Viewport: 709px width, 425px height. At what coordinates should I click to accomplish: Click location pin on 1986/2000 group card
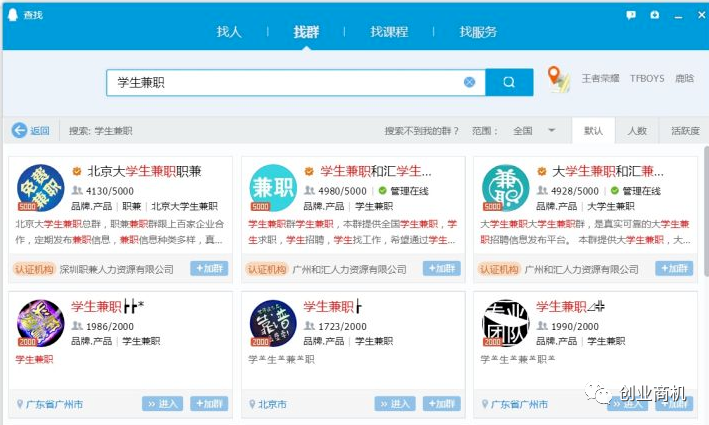[x=20, y=404]
